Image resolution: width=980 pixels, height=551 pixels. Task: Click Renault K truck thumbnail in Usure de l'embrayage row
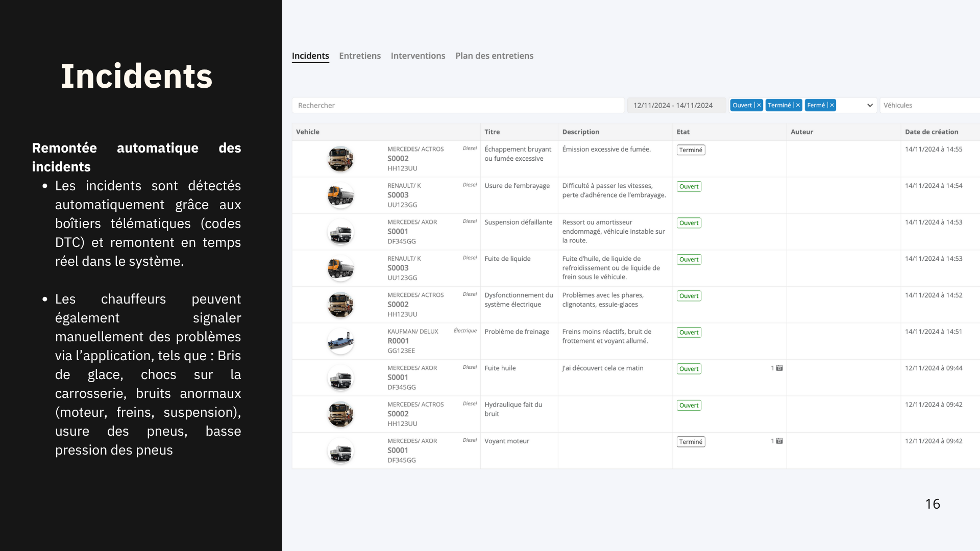(x=340, y=195)
